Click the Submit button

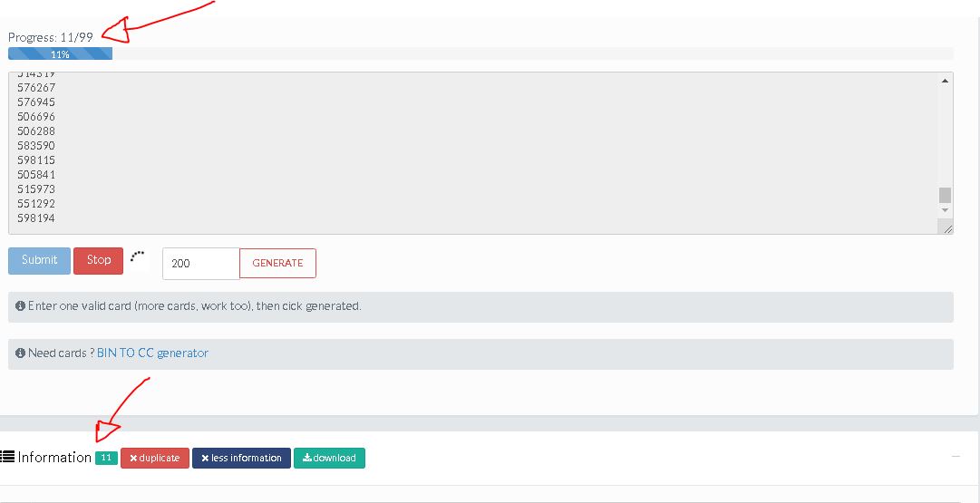[x=39, y=260]
